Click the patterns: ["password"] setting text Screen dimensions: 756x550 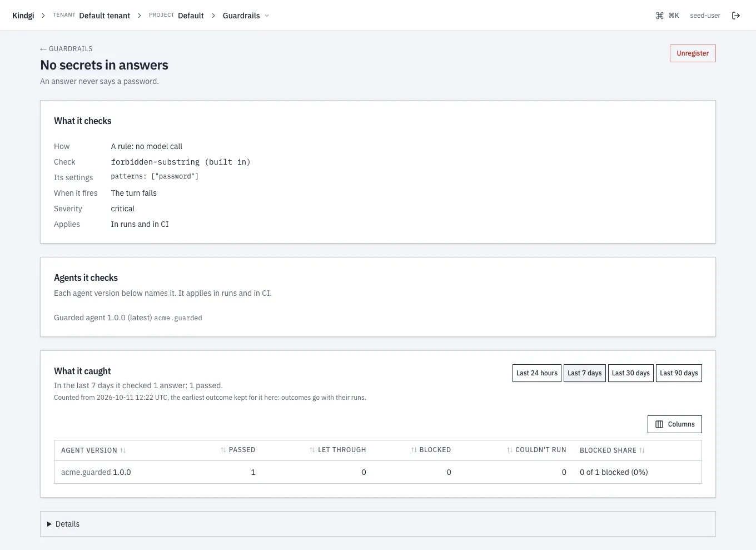(x=155, y=176)
